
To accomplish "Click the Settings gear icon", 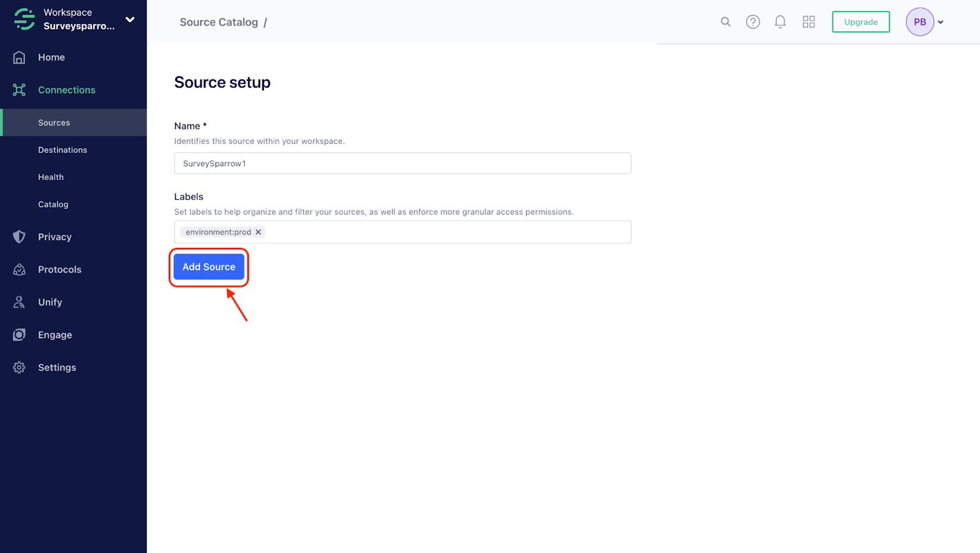I will click(20, 367).
